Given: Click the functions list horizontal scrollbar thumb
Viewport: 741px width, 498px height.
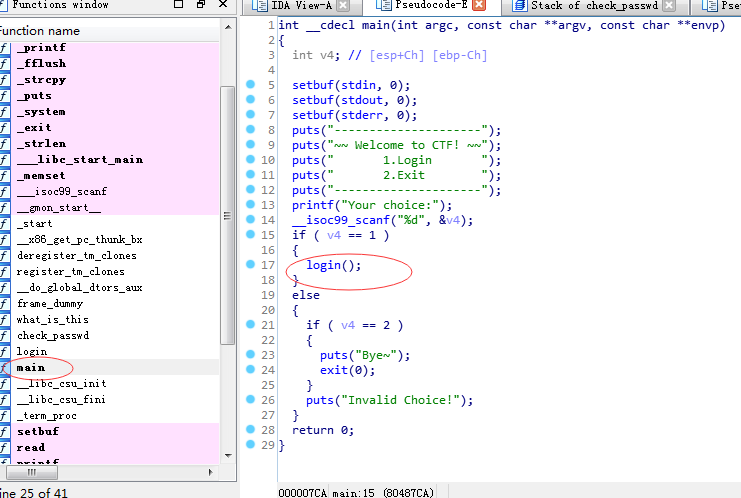Looking at the screenshot, I should (32, 472).
